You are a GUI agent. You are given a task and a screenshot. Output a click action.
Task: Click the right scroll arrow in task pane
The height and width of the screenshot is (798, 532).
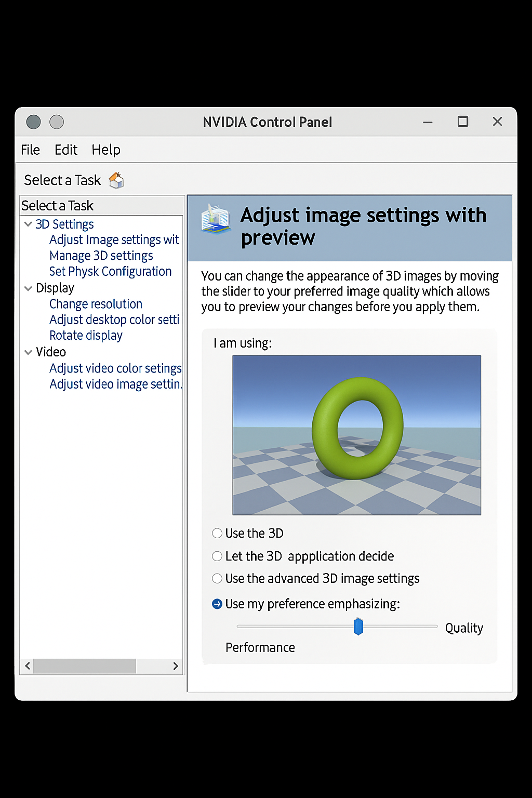point(176,666)
